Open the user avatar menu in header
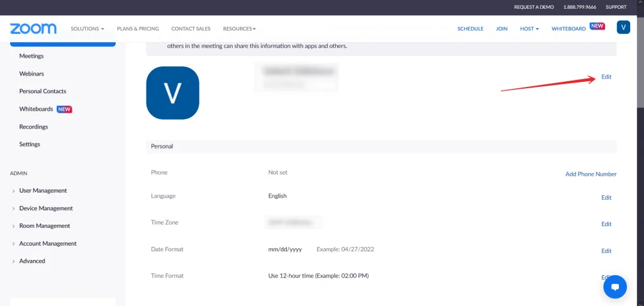 click(623, 27)
